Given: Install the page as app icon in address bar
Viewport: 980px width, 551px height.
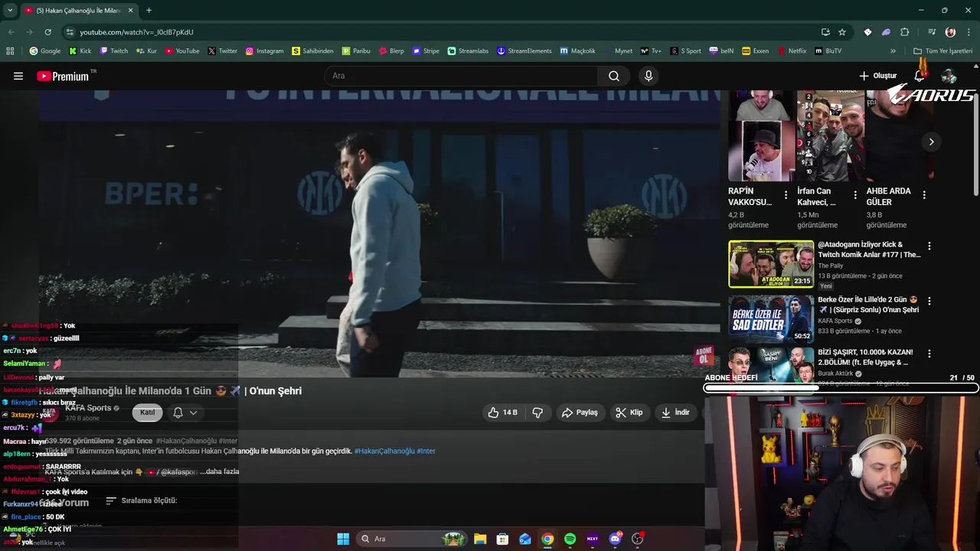Looking at the screenshot, I should click(825, 32).
